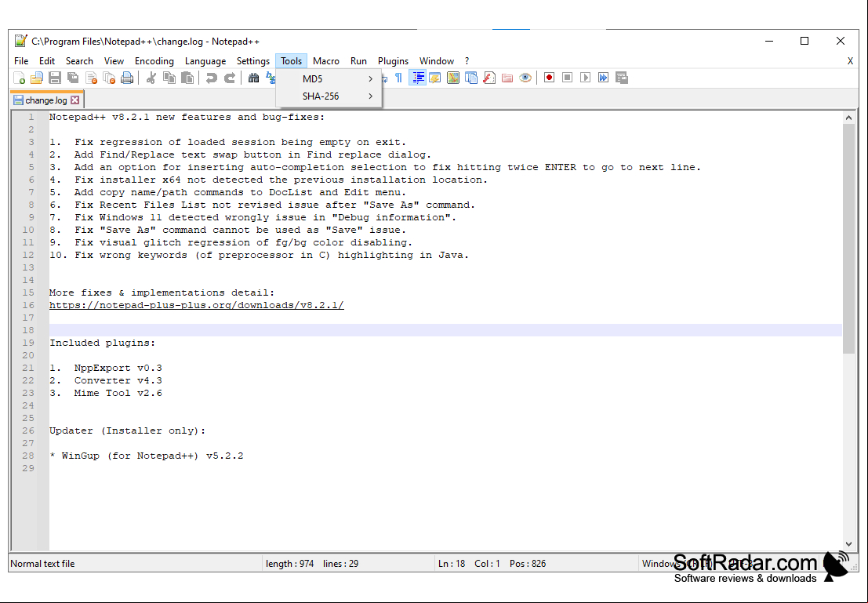
Task: Expand the MD5 submenu
Action: point(329,79)
